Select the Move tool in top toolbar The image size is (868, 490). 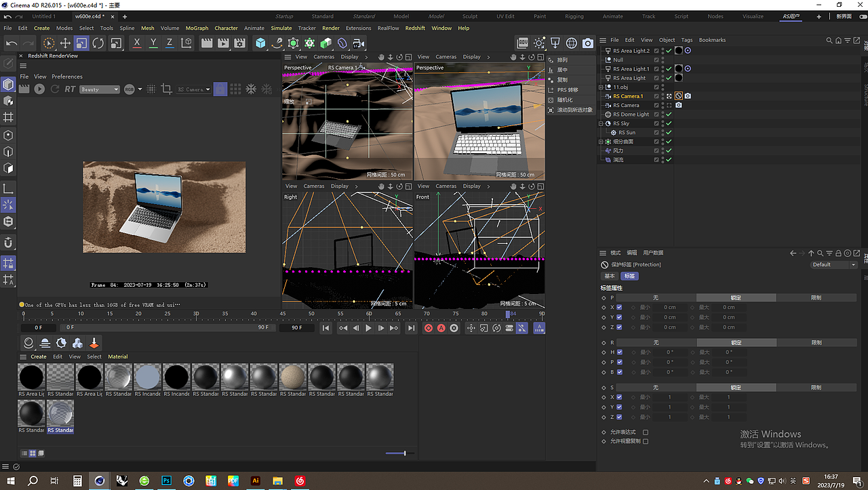pyautogui.click(x=65, y=43)
